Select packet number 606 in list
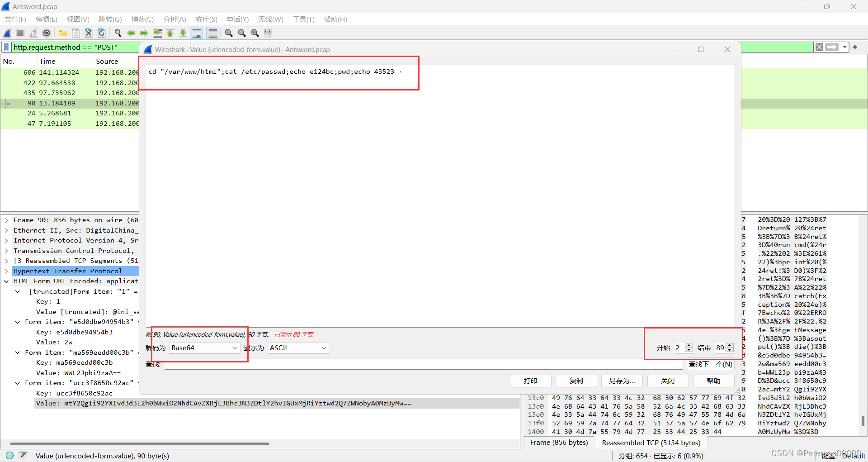 click(x=70, y=72)
